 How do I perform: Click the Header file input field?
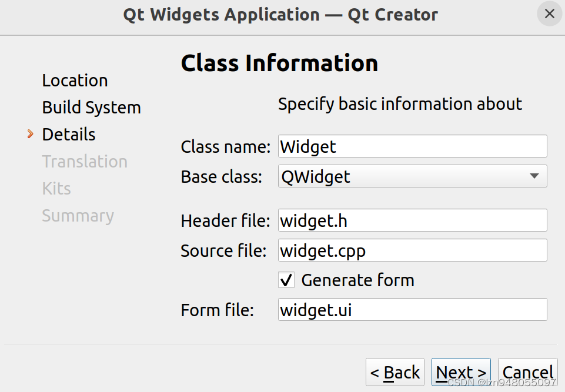413,220
